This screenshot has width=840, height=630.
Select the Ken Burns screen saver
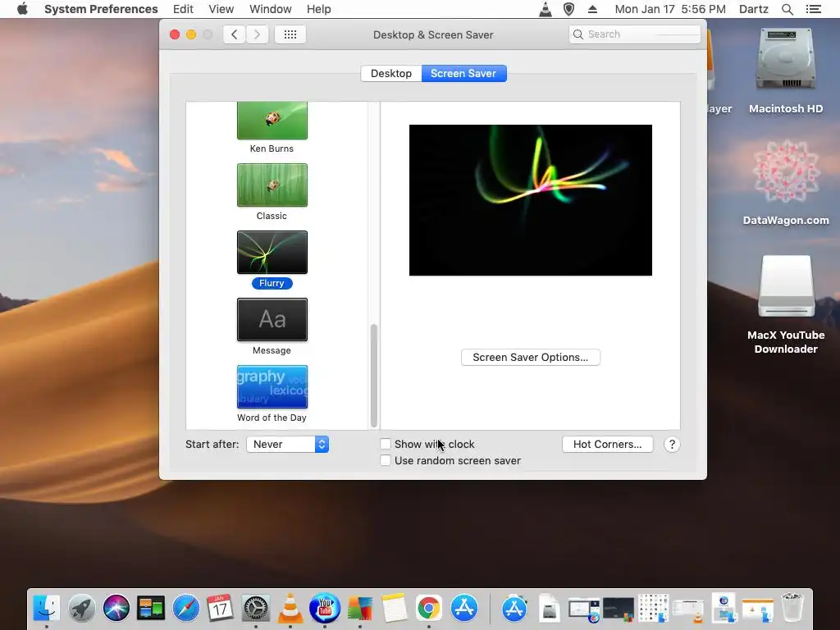coord(272,121)
